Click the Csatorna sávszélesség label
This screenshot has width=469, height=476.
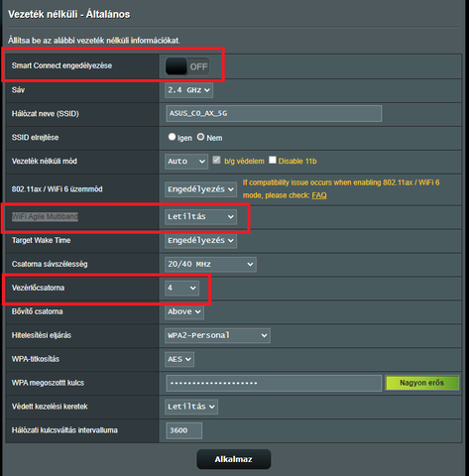[50, 264]
